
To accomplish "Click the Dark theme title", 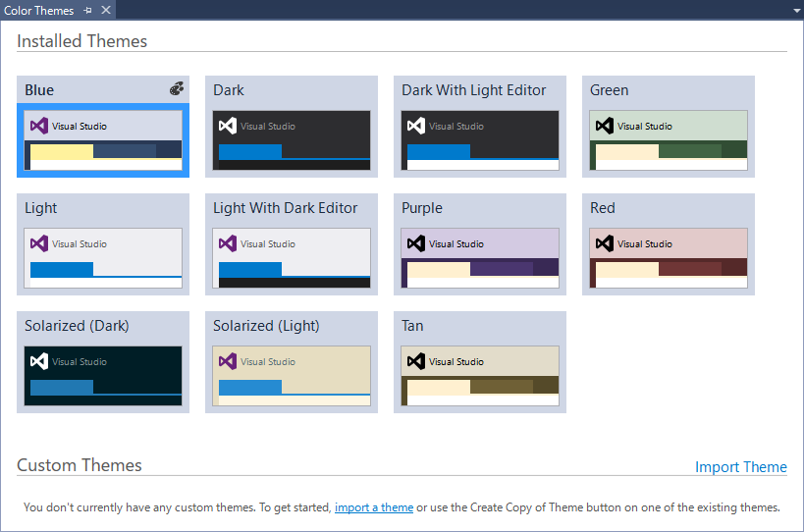I will pyautogui.click(x=229, y=90).
